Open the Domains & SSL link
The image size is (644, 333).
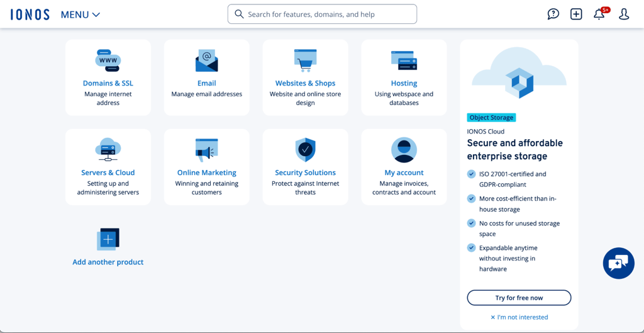[108, 83]
